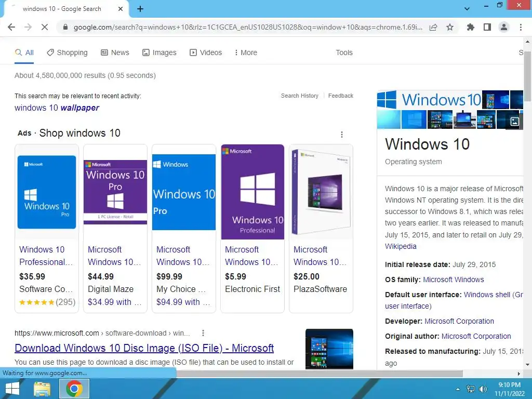Click the vertical scrollbar thumb
The height and width of the screenshot is (399, 532).
tap(527, 75)
